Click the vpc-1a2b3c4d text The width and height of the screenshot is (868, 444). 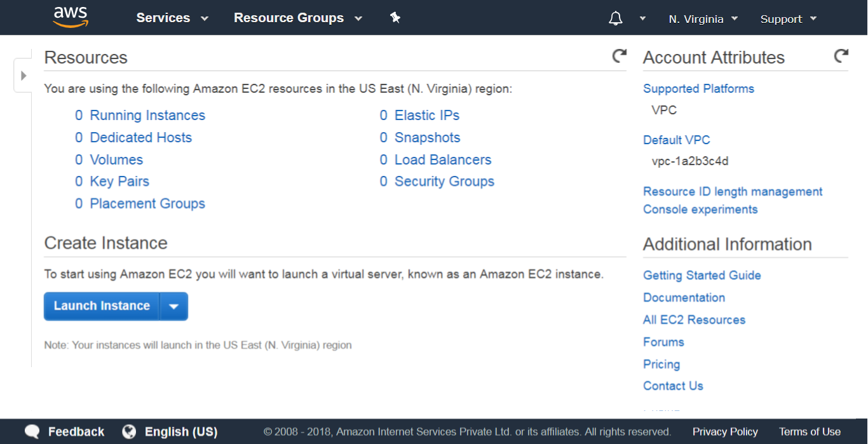coord(690,161)
